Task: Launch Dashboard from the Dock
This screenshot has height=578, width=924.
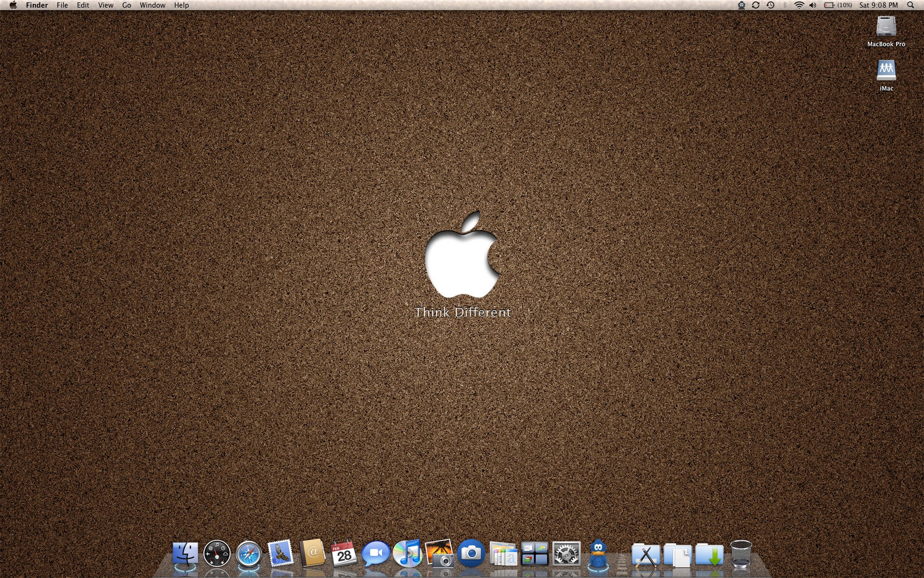Action: [217, 554]
